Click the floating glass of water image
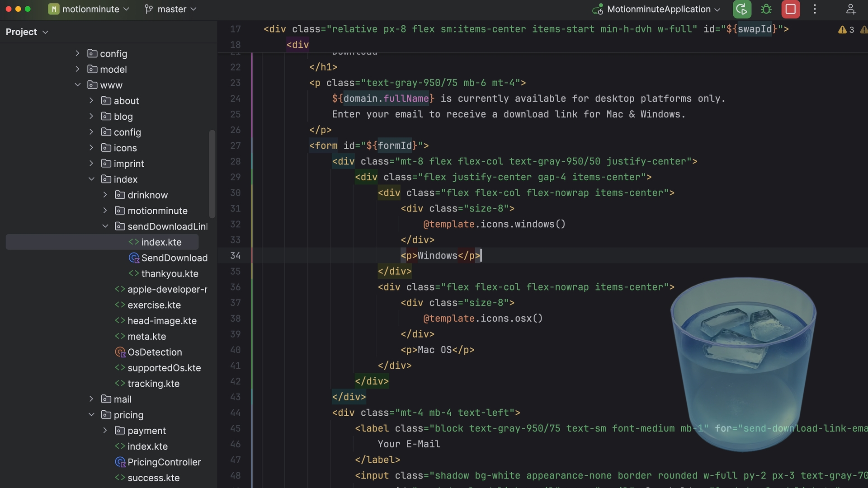The image size is (868, 488). click(743, 364)
